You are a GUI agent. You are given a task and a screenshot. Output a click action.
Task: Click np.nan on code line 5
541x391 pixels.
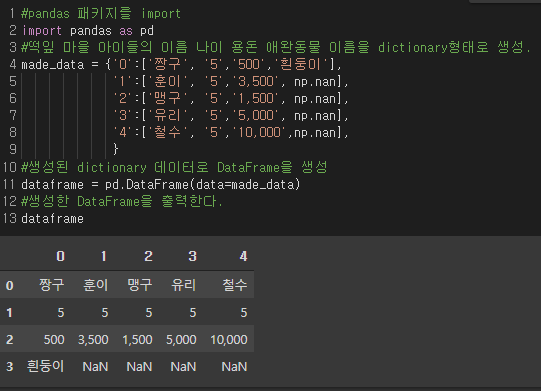315,82
